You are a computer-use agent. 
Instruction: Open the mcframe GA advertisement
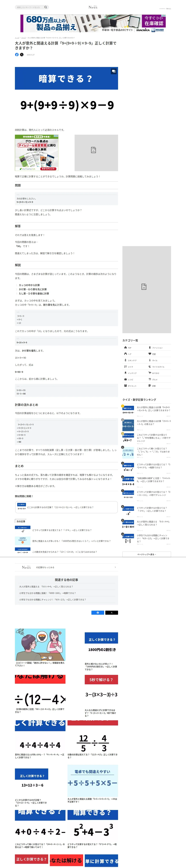click(37, 153)
